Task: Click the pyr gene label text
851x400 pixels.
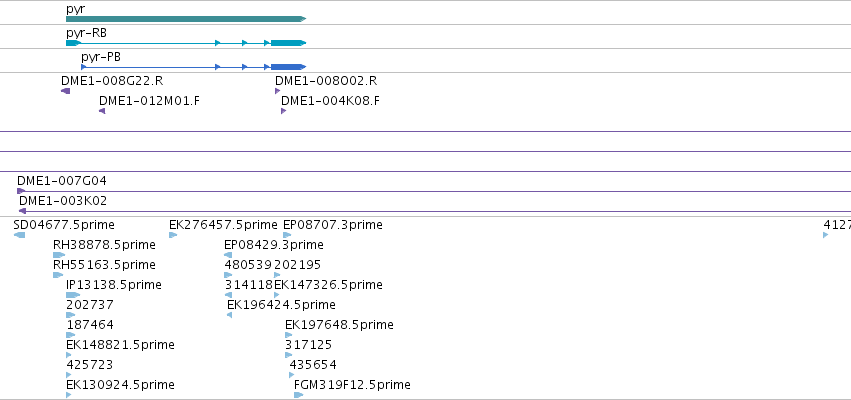Action: [x=75, y=9]
